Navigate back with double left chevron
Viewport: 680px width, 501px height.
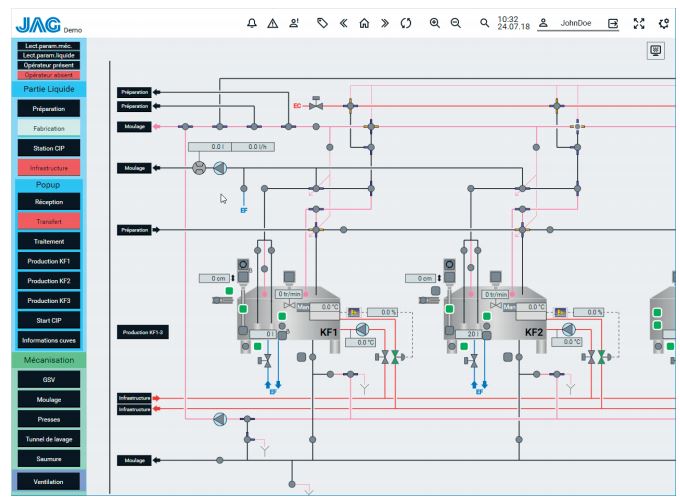coord(347,20)
